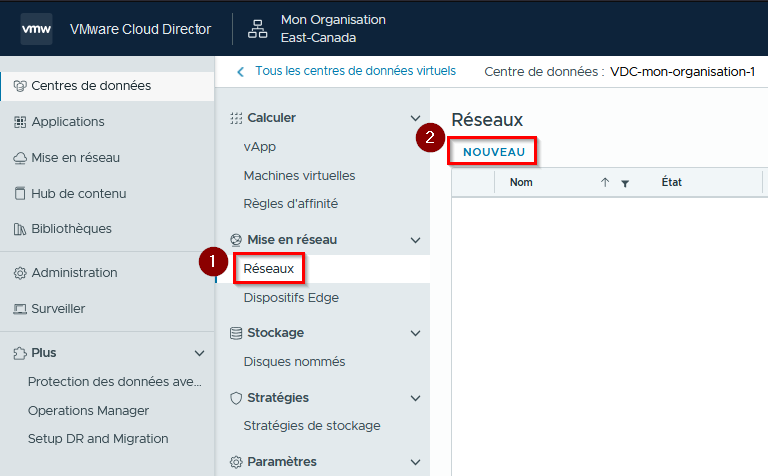Open Operations Manager
This screenshot has width=768, height=476.
click(x=88, y=410)
